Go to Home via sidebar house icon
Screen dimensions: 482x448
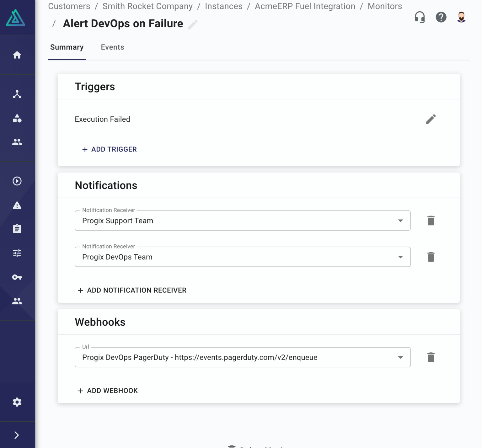coord(17,55)
